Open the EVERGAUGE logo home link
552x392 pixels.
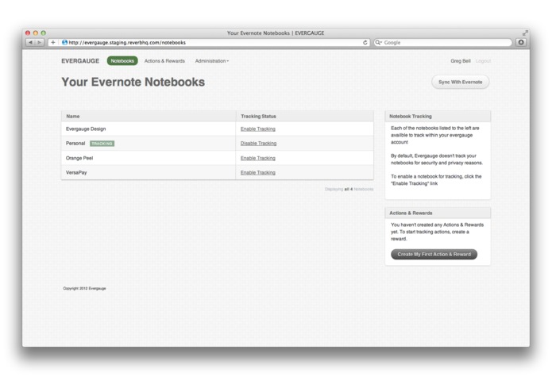coord(80,61)
